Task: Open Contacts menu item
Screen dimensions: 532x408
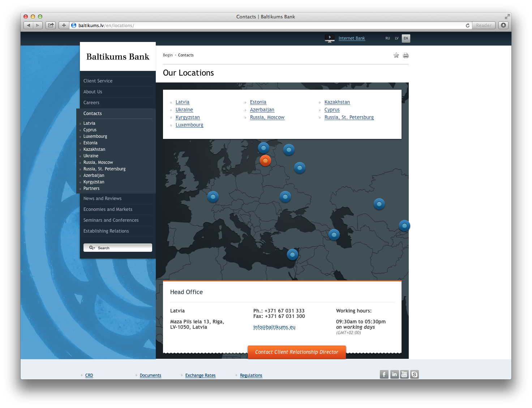Action: (x=93, y=114)
